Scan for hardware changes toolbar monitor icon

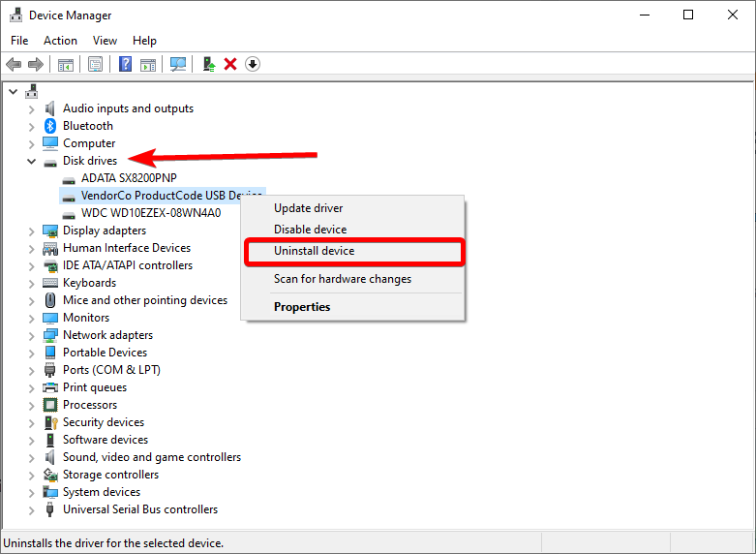pyautogui.click(x=178, y=64)
